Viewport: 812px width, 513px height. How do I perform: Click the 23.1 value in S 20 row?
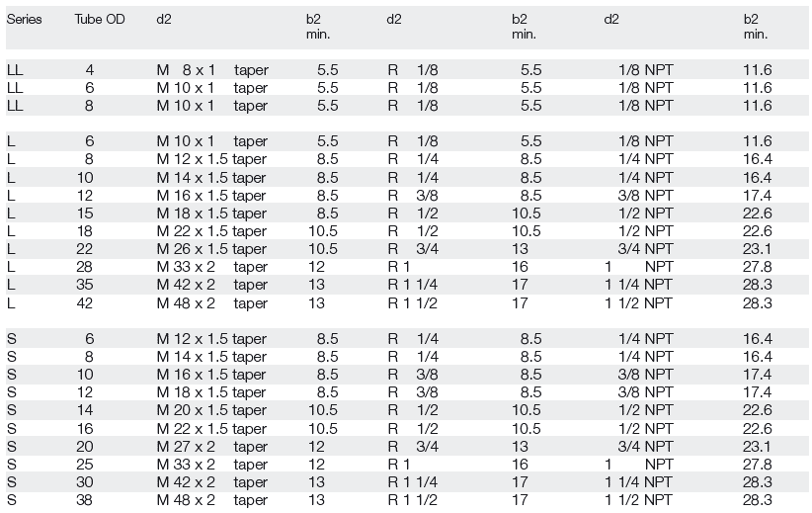(x=757, y=447)
